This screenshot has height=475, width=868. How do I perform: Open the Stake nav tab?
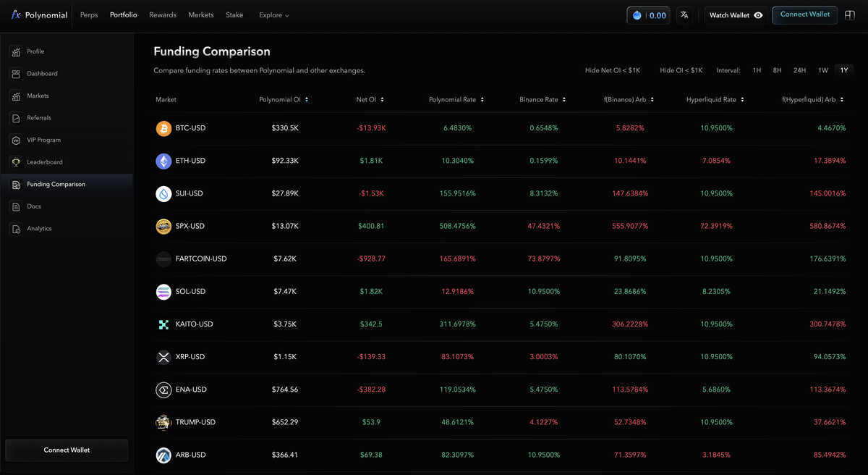pos(234,15)
